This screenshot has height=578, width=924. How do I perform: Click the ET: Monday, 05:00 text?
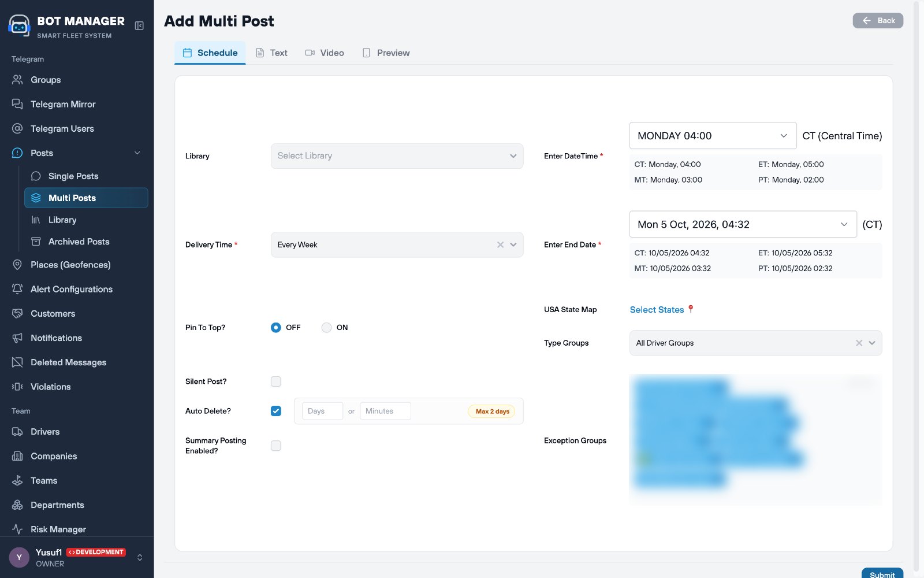click(x=791, y=164)
